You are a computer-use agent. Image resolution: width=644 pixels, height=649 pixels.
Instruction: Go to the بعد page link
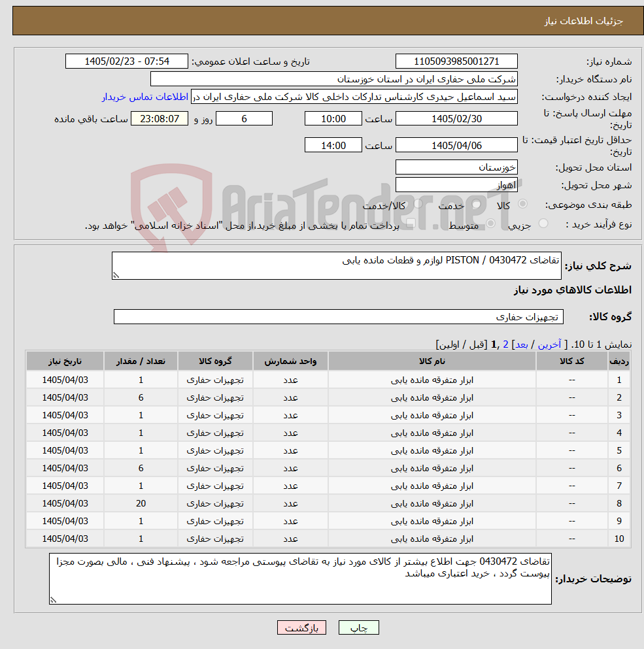click(x=521, y=344)
